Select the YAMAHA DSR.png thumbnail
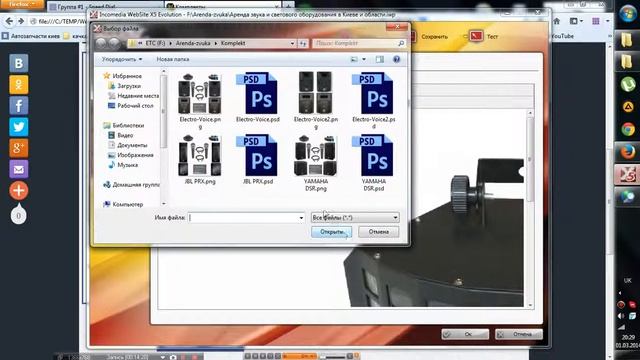Screen dimensions: 640x360 [x=316, y=156]
